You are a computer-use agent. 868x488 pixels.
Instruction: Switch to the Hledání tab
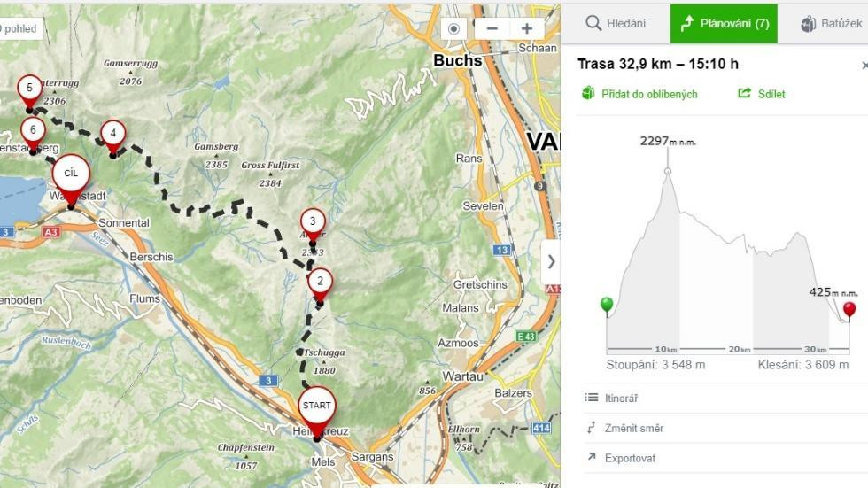click(x=616, y=23)
